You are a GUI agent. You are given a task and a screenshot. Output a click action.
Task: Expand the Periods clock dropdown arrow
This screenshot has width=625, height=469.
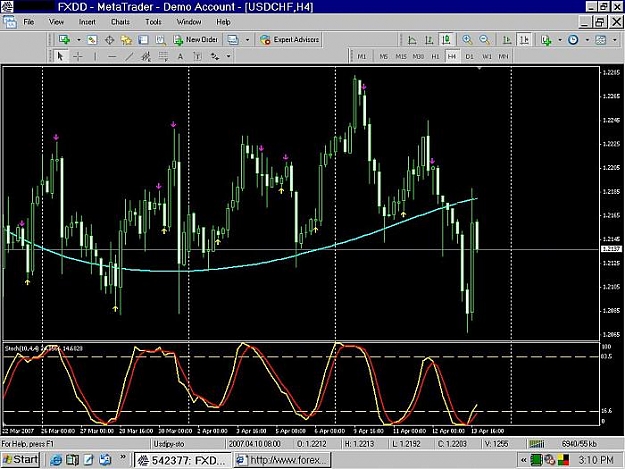(x=587, y=40)
